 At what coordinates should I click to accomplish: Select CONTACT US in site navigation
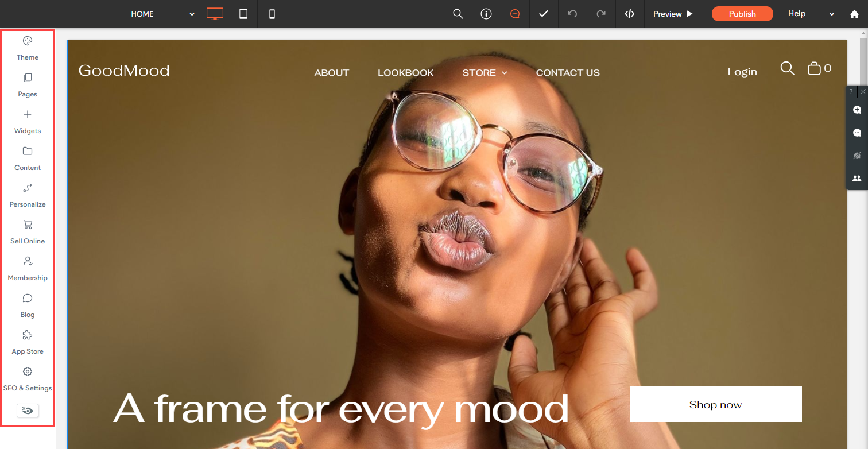(x=567, y=72)
